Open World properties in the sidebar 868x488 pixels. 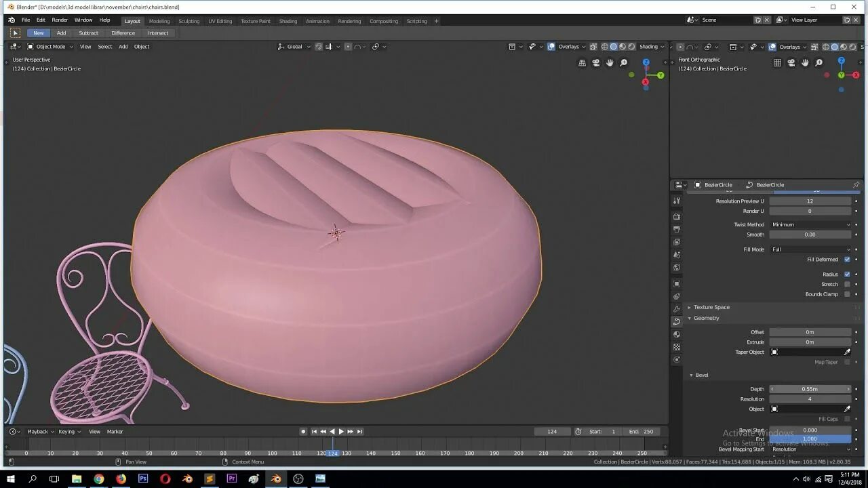(676, 267)
